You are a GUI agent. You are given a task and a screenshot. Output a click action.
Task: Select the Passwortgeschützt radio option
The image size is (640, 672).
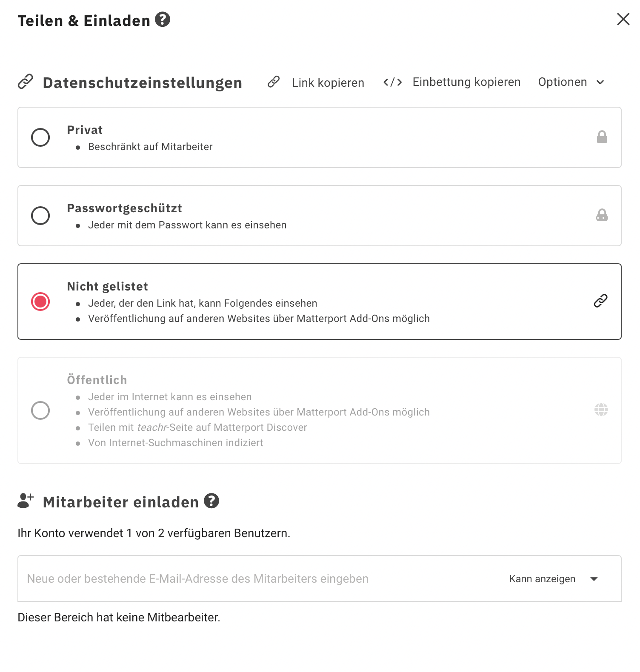40,216
